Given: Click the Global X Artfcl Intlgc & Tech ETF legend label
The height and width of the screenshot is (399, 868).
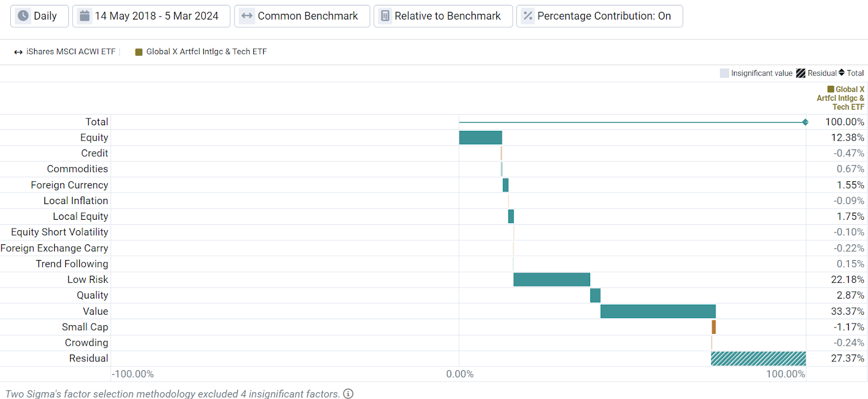Looking at the screenshot, I should (x=206, y=52).
